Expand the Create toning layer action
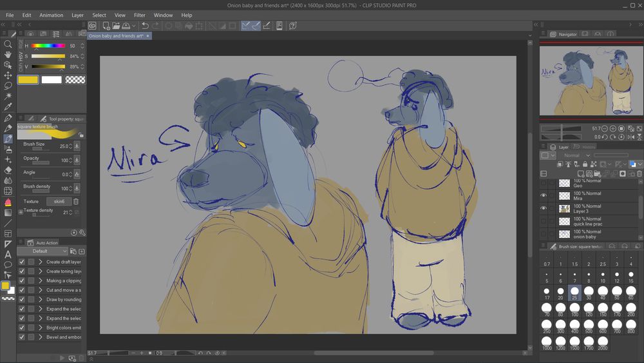Viewport: 644px width, 363px height. click(40, 271)
